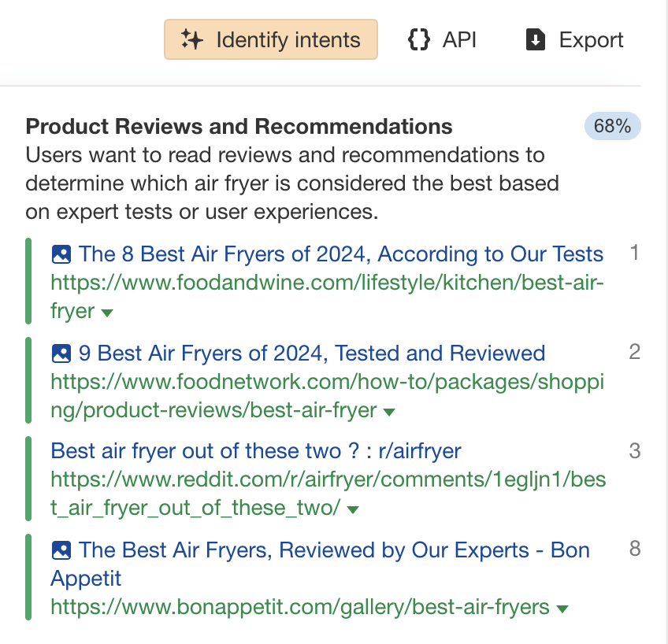Click the foodandwine.com URL text

[x=327, y=283]
